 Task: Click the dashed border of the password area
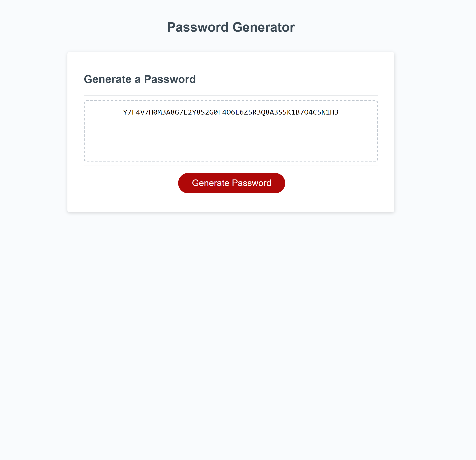click(231, 100)
